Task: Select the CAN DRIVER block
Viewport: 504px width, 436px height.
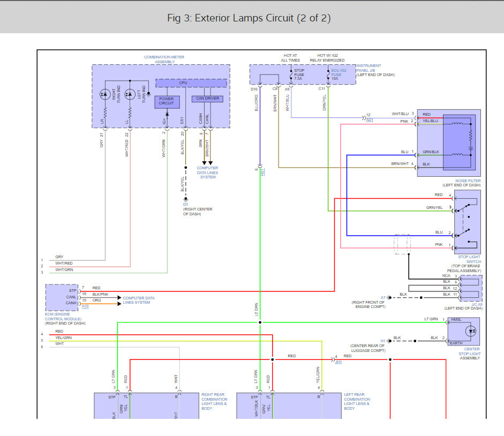Action: point(207,99)
